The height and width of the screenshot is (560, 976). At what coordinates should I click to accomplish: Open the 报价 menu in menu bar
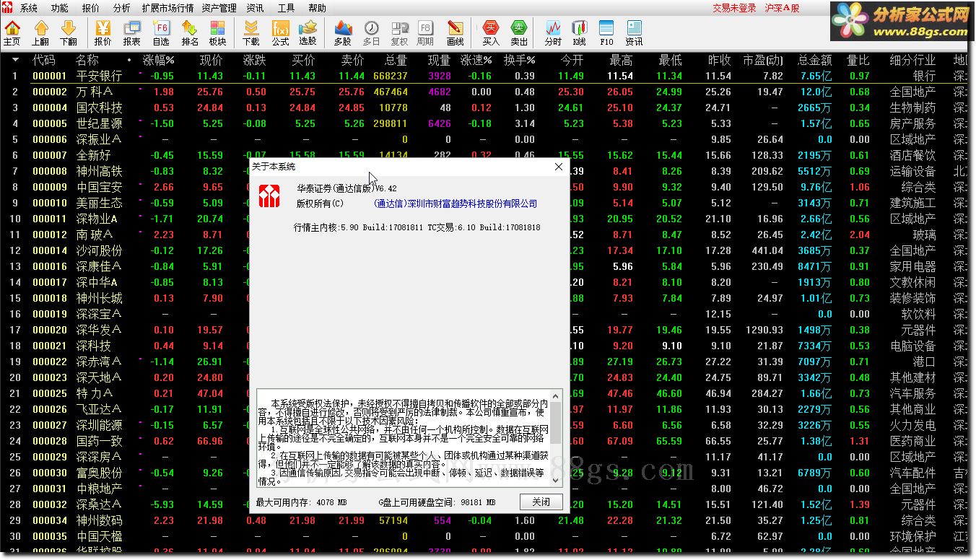[x=91, y=8]
